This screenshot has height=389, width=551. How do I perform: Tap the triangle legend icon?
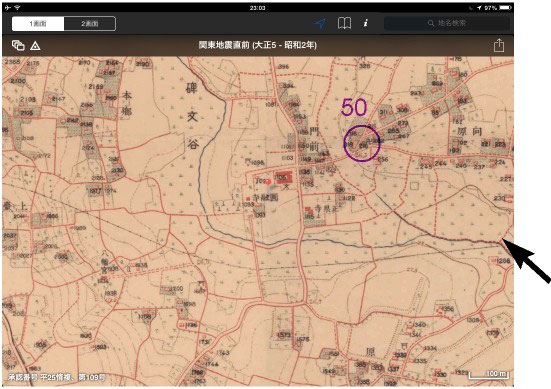pos(35,46)
